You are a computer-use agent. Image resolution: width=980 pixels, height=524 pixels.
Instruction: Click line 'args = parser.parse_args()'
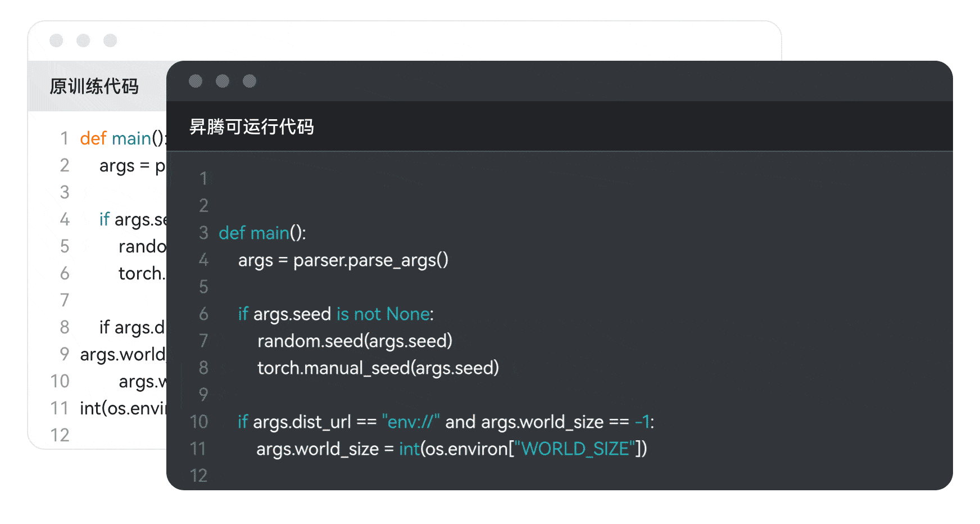pyautogui.click(x=343, y=260)
